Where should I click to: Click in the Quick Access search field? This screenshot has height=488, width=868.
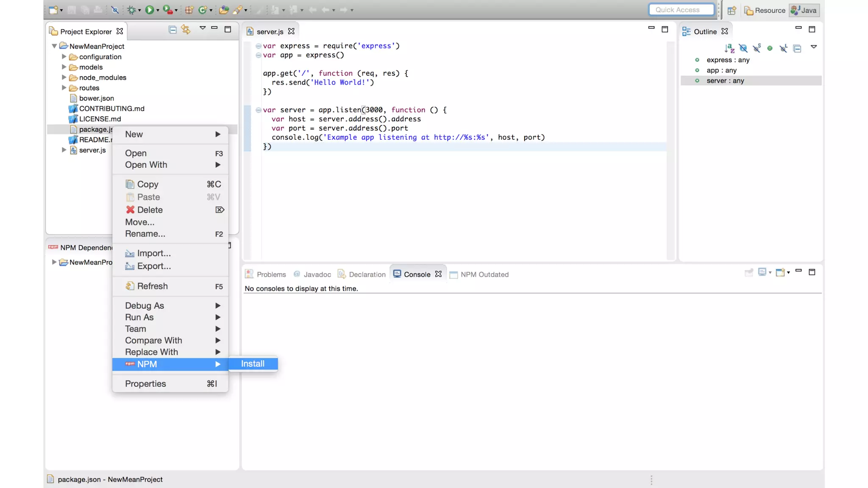click(x=681, y=10)
